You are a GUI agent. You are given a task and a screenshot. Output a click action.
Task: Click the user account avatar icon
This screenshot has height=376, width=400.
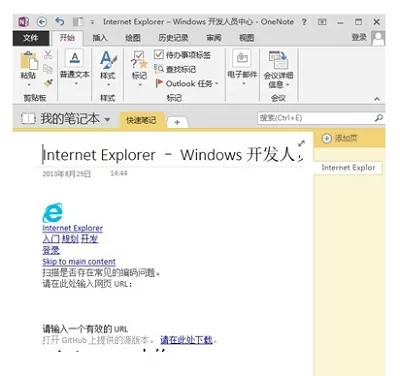tap(378, 38)
